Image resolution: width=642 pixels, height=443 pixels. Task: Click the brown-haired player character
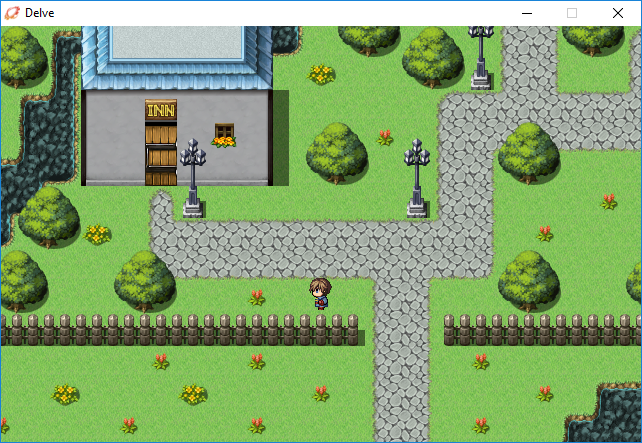tap(320, 294)
